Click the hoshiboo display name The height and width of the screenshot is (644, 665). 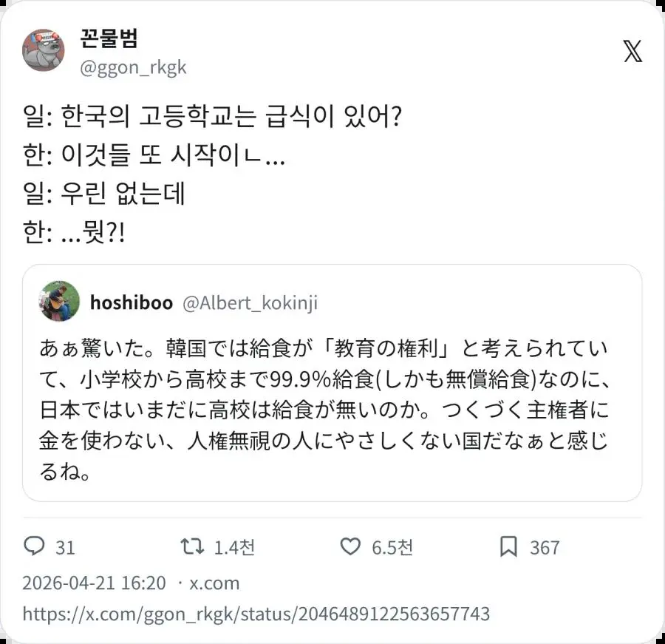pyautogui.click(x=132, y=302)
